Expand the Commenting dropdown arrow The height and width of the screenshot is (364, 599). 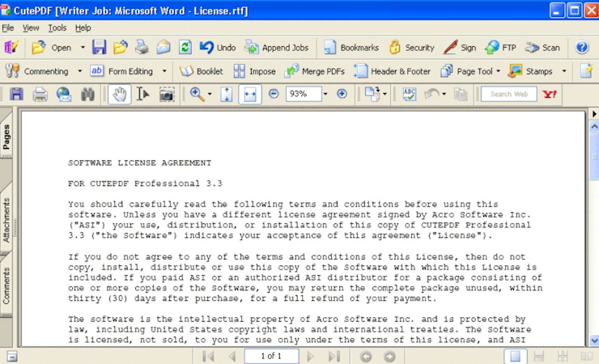[x=79, y=71]
